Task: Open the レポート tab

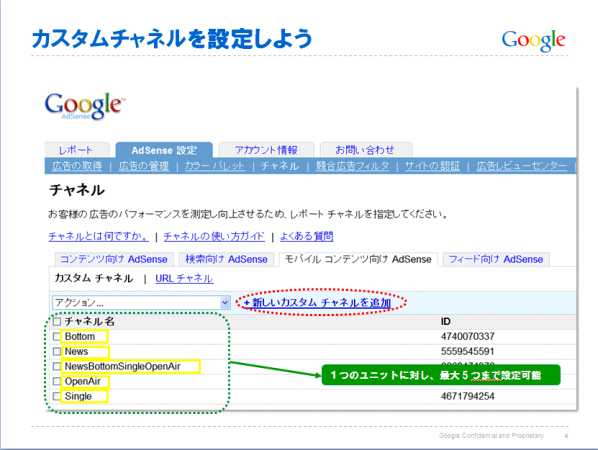Action: tap(76, 150)
